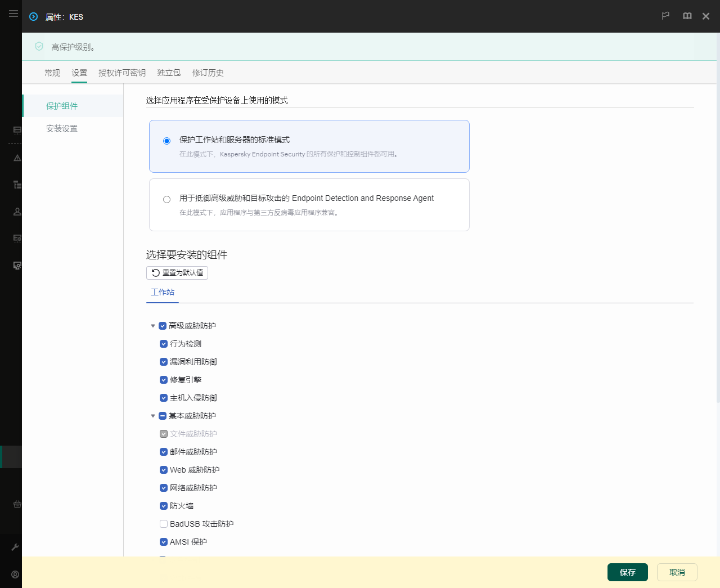Select the 保护工作站和服务器的标准模式 radio button
Screen dimensions: 720x588
tap(166, 141)
